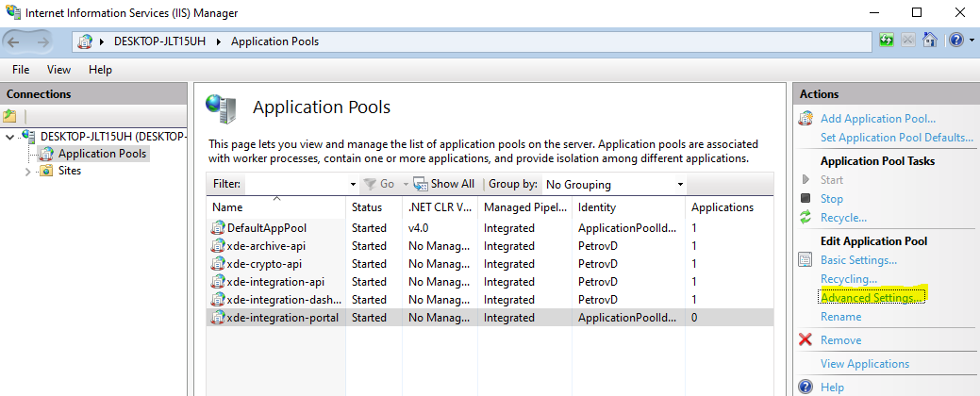Open Set Application Pool Defaults
This screenshot has width=980, height=396.
click(897, 138)
